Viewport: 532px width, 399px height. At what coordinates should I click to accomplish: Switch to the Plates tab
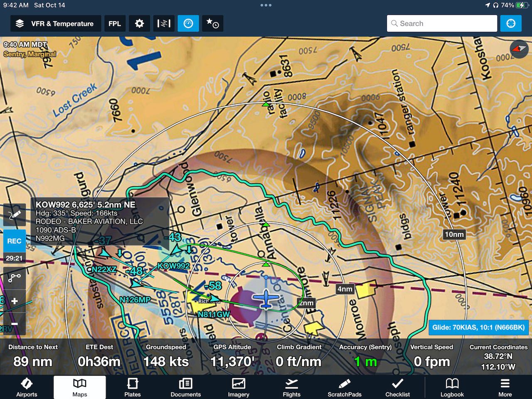(133, 387)
